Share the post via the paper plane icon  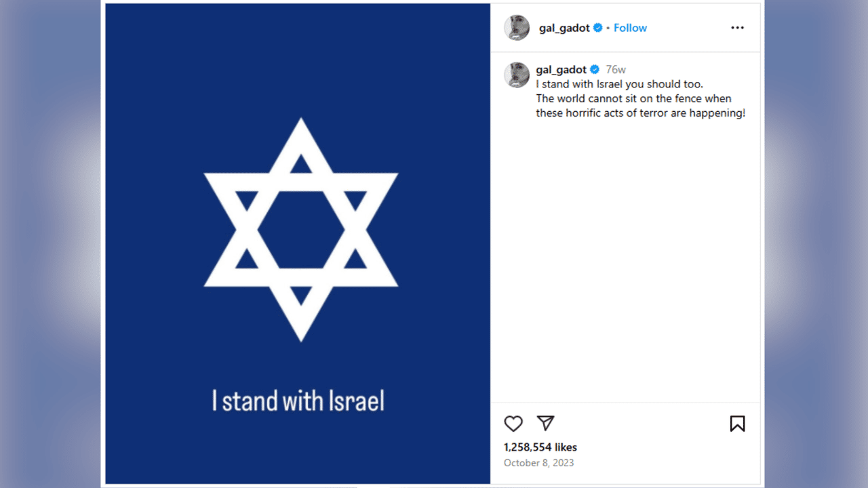[x=545, y=423]
